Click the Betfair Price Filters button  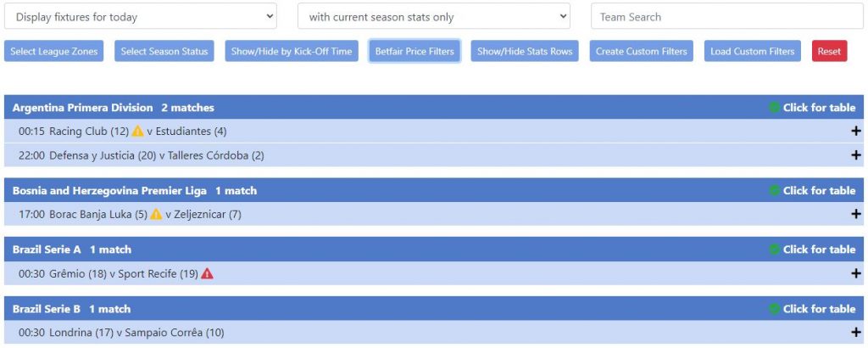tap(415, 52)
